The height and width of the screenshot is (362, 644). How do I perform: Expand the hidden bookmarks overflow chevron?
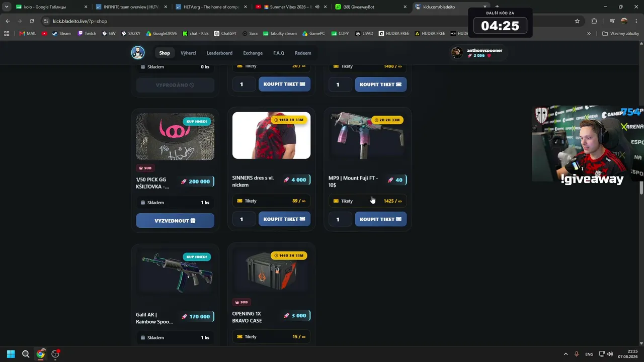589,34
